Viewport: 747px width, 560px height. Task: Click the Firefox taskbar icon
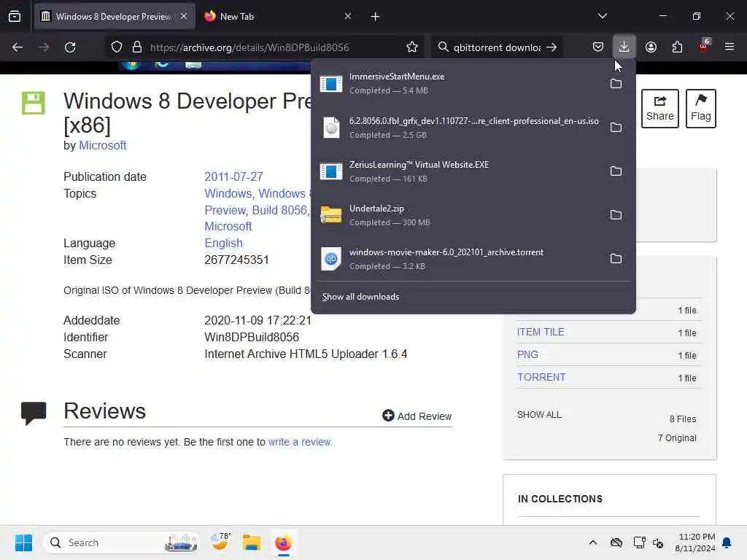tap(283, 542)
